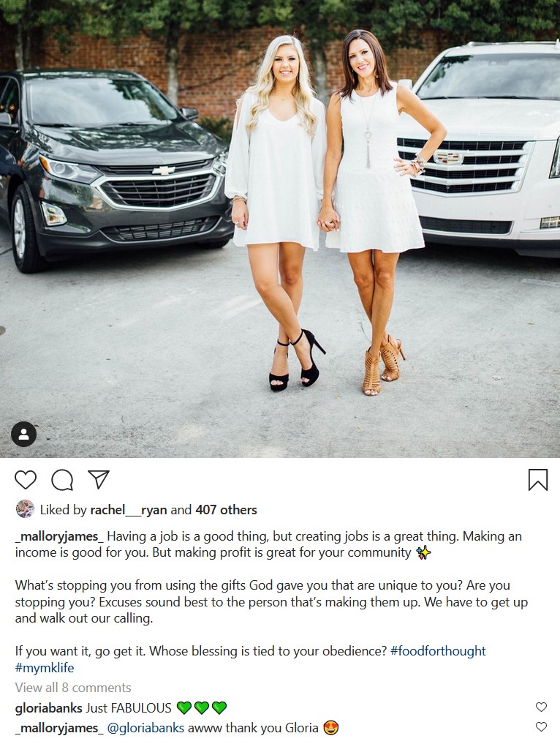The image size is (560, 744).
Task: Like the post with the heart icon
Action: [26, 480]
